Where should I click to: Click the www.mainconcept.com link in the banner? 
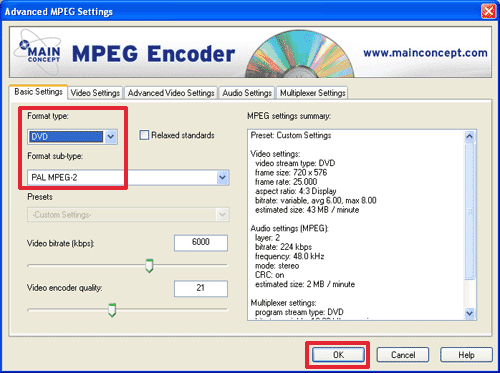coord(425,53)
